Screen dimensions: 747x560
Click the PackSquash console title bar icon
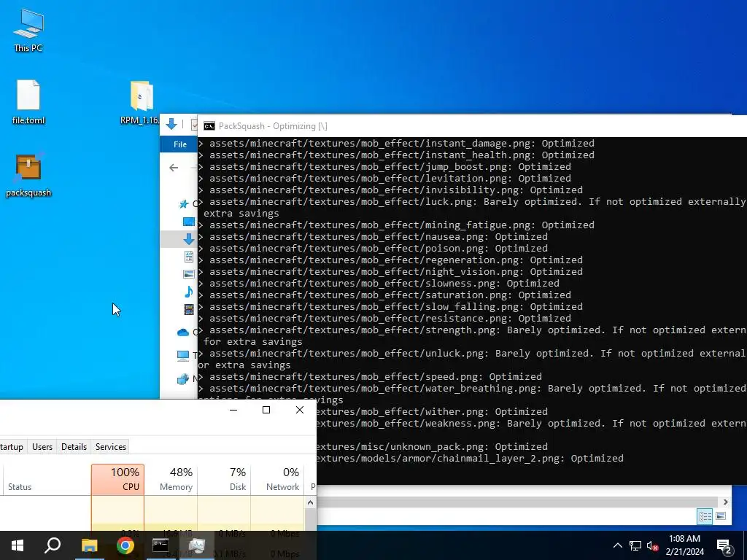click(209, 126)
